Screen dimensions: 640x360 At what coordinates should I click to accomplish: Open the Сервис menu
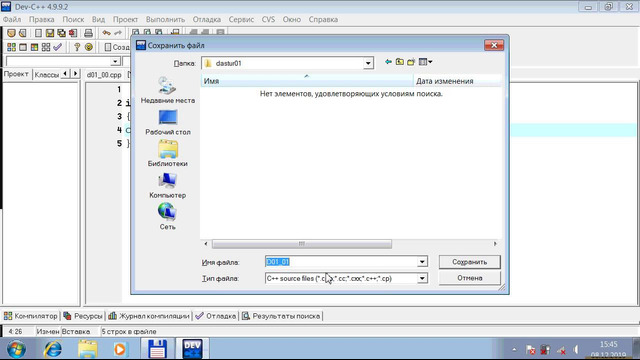(x=241, y=20)
